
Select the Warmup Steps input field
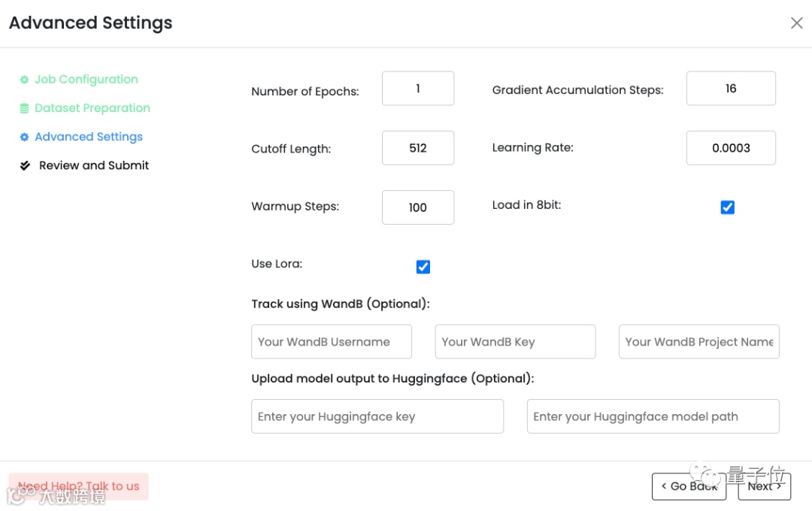pos(418,207)
